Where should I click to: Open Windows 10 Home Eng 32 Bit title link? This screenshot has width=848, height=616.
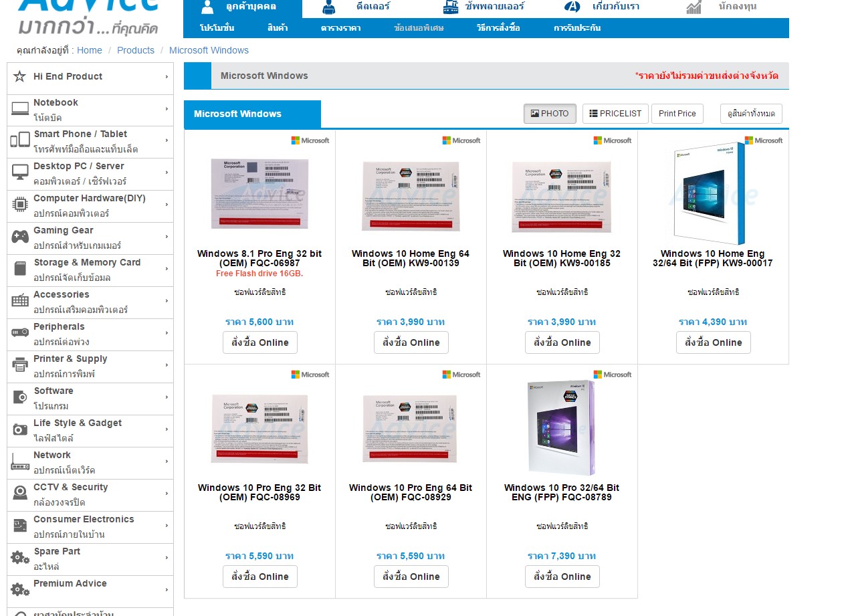point(562,258)
